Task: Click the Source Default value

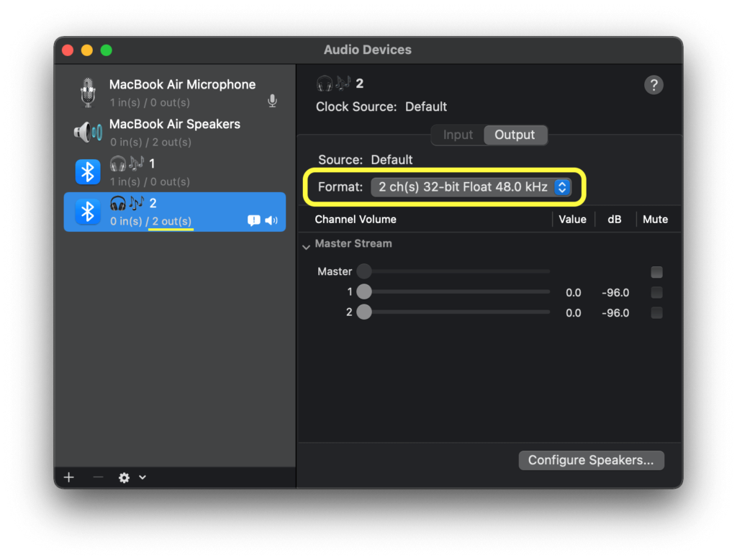Action: click(x=392, y=160)
